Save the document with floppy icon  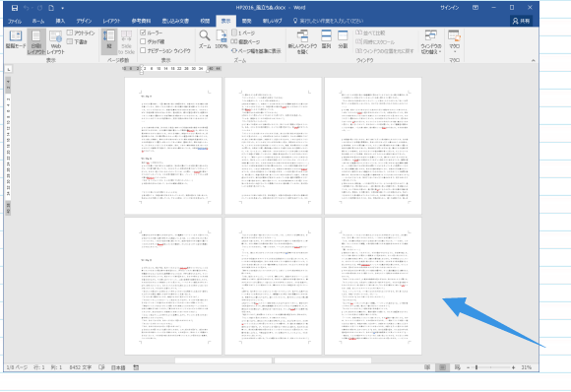[x=15, y=8]
